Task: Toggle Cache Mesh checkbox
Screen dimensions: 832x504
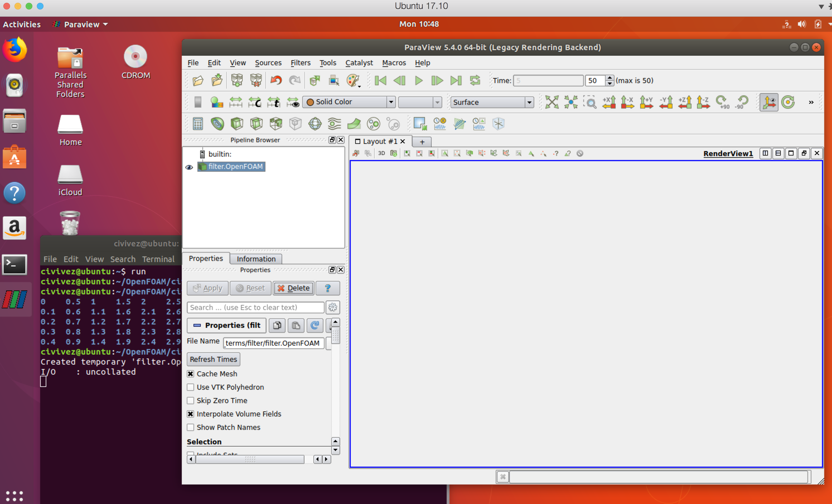Action: coord(190,374)
